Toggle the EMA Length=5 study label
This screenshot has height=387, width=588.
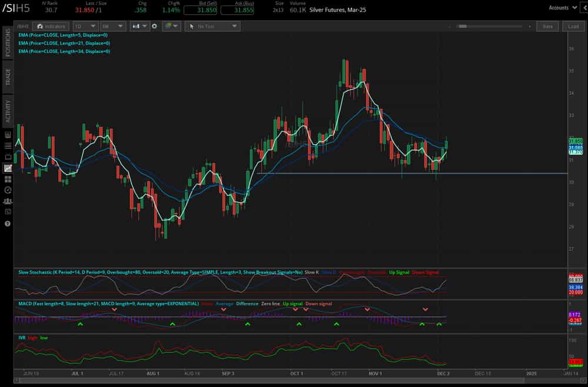(62, 35)
